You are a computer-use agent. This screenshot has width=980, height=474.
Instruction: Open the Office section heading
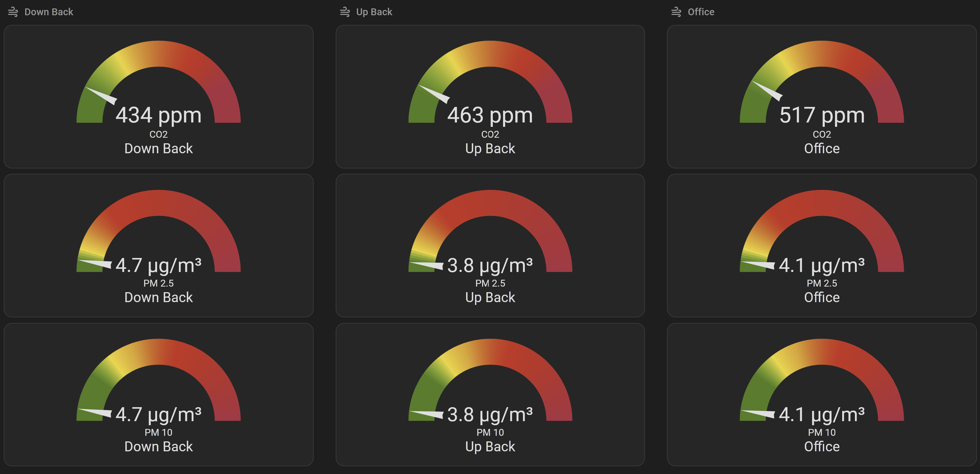point(701,12)
